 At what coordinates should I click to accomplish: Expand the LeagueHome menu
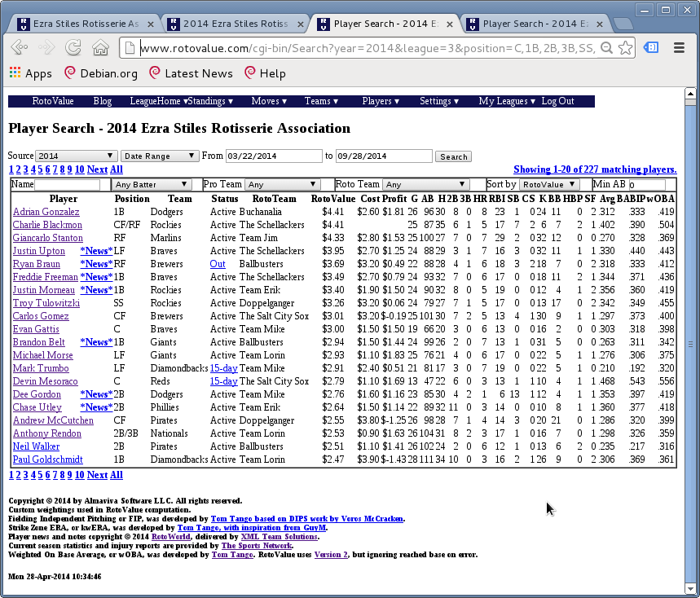(158, 101)
